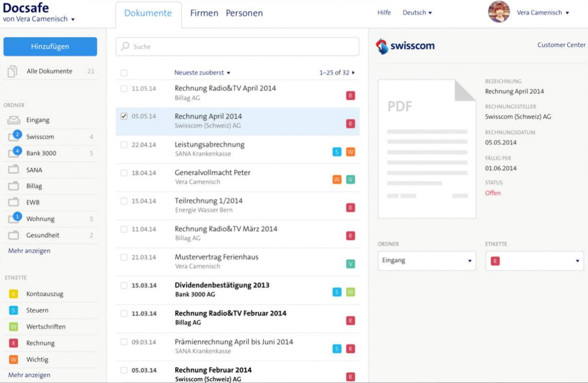Image resolution: width=588 pixels, height=383 pixels.
Task: Select the Eingang folder label
Action: (x=38, y=120)
